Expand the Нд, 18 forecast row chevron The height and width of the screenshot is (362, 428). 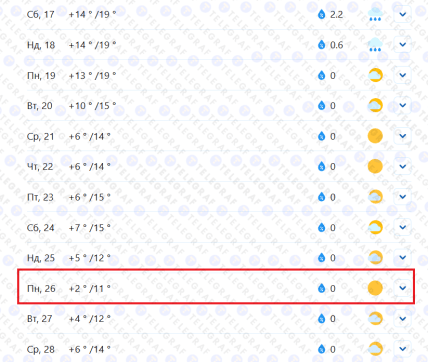[x=403, y=45]
